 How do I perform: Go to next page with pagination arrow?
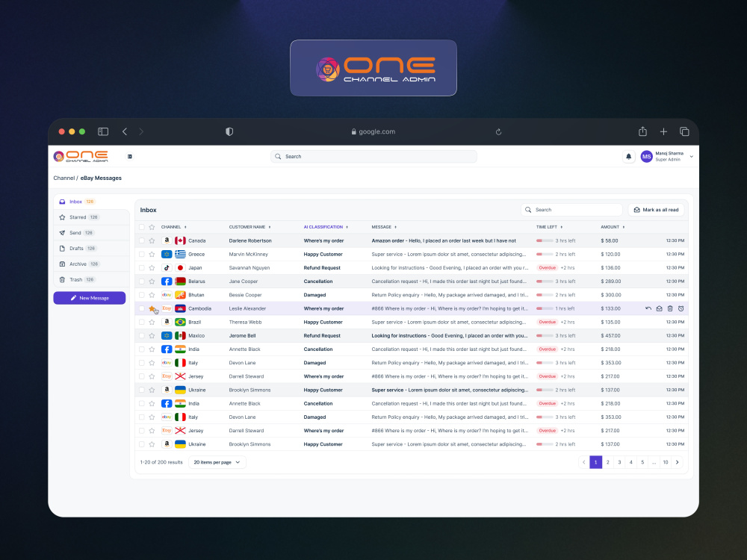click(x=677, y=462)
